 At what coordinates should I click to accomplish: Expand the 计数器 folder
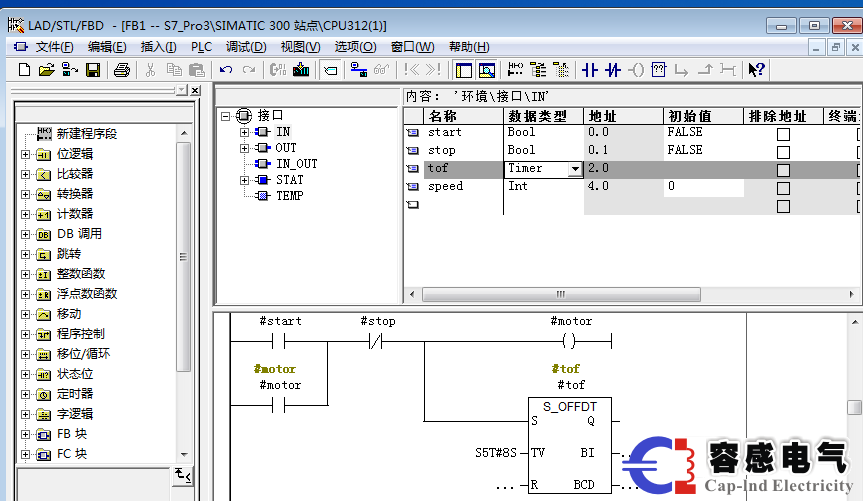click(x=25, y=214)
